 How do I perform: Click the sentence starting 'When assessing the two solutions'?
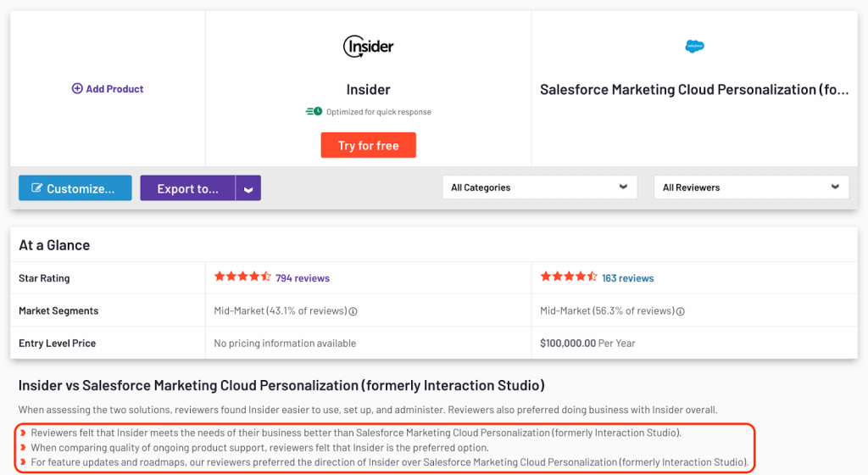(368, 411)
